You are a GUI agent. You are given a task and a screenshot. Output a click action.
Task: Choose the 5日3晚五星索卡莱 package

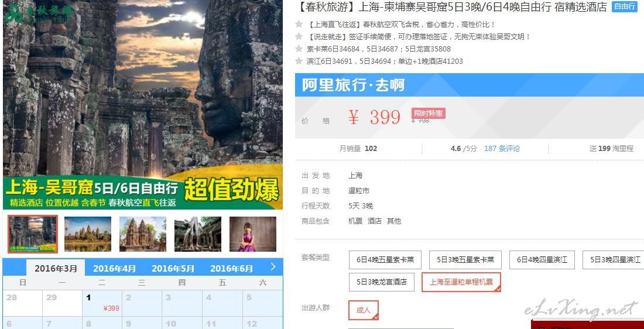click(x=465, y=260)
